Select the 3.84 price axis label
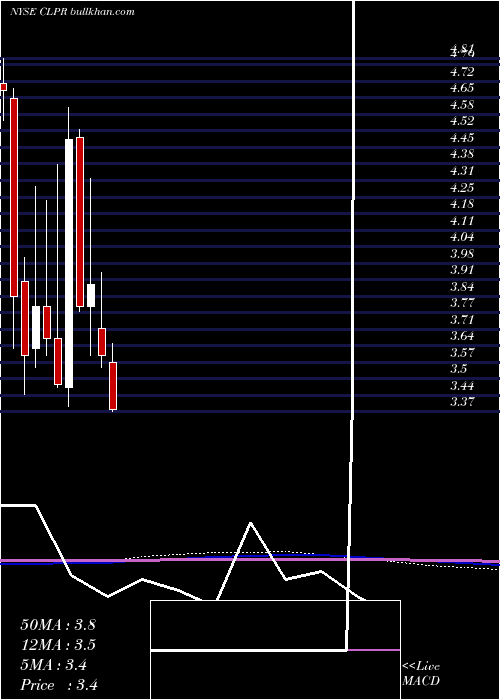This screenshot has width=500, height=700. click(462, 287)
